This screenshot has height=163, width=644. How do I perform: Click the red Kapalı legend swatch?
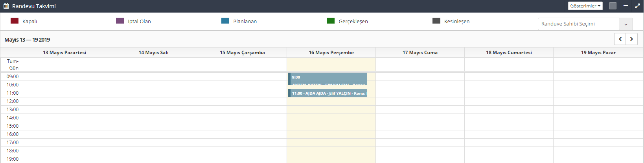click(x=15, y=21)
